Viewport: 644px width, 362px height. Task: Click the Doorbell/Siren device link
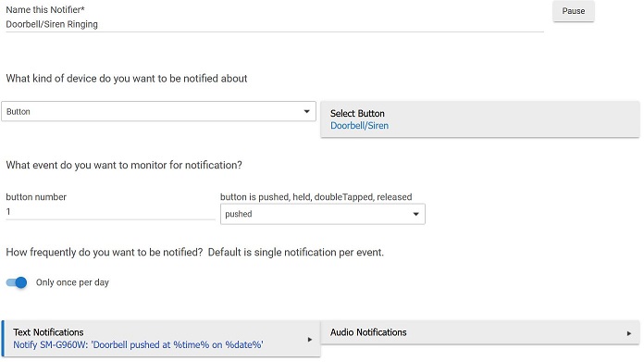click(359, 126)
